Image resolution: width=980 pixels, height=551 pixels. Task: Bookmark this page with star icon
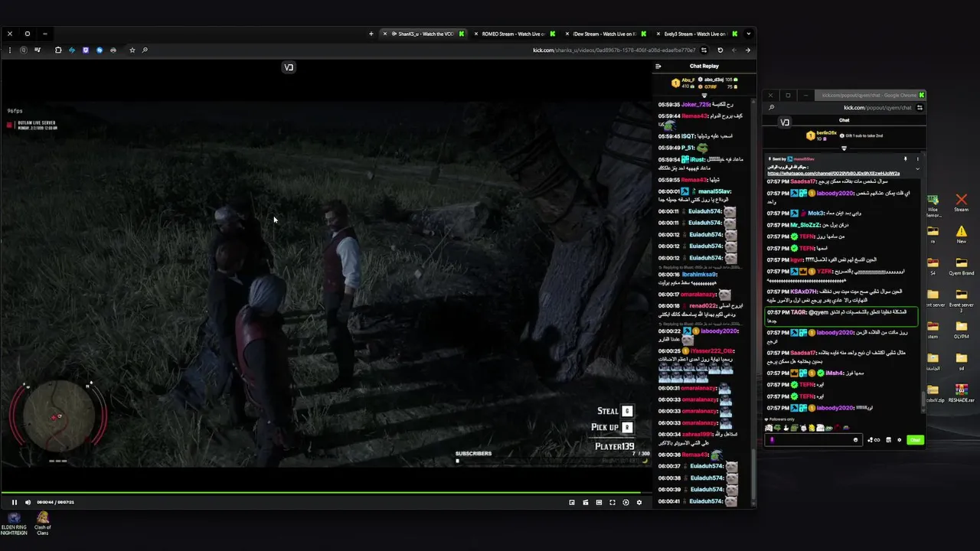(x=132, y=51)
